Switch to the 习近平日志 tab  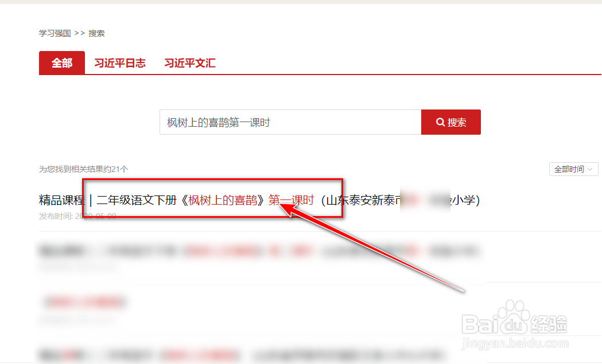[120, 63]
